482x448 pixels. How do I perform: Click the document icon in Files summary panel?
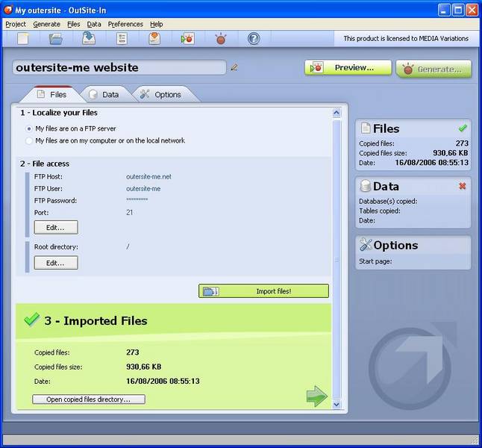[366, 128]
